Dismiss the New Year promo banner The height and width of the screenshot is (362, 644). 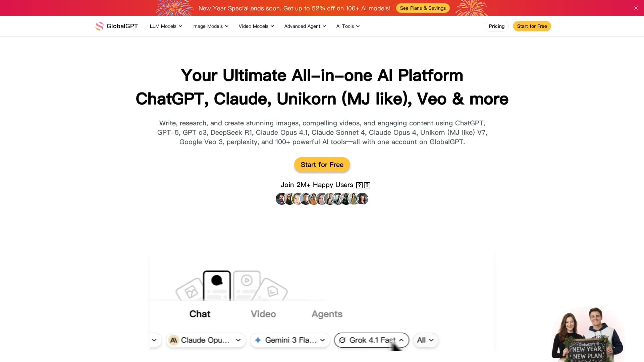tap(636, 8)
